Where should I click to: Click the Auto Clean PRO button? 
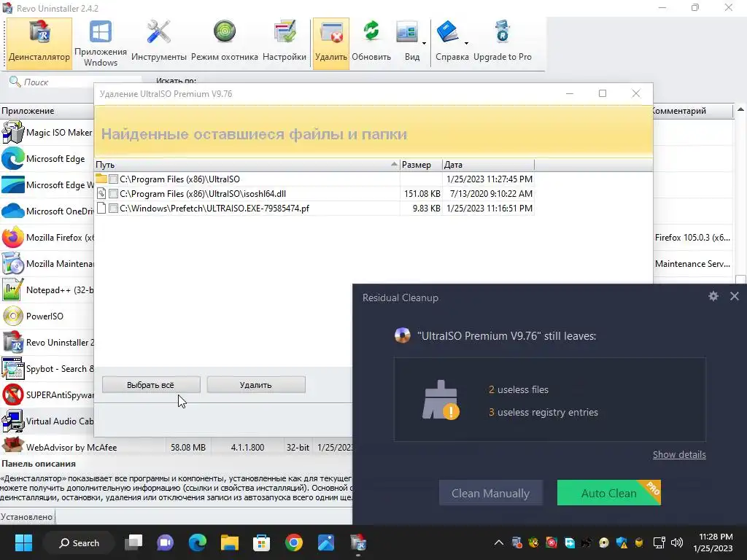coord(608,493)
